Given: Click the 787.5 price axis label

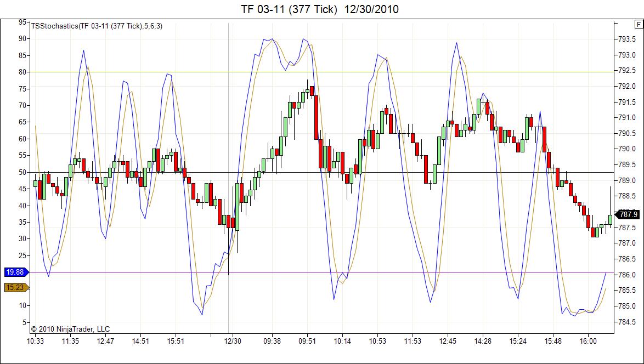Looking at the screenshot, I should [627, 228].
